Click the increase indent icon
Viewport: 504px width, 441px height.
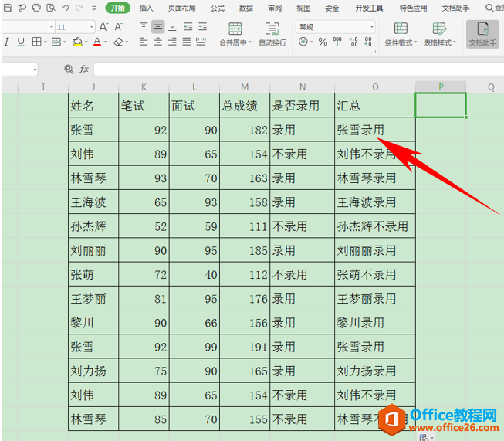click(202, 27)
